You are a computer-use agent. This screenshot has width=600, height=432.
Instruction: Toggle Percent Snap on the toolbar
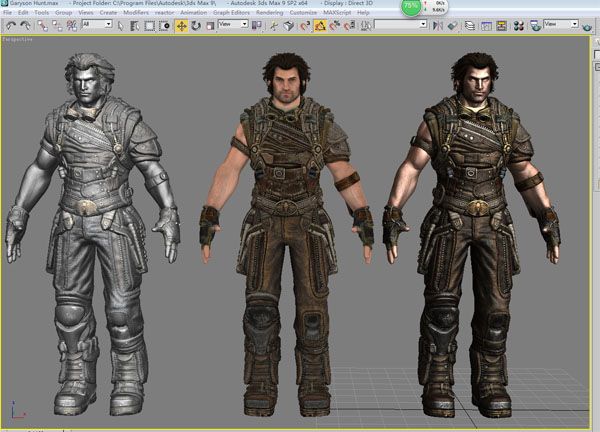[x=336, y=24]
